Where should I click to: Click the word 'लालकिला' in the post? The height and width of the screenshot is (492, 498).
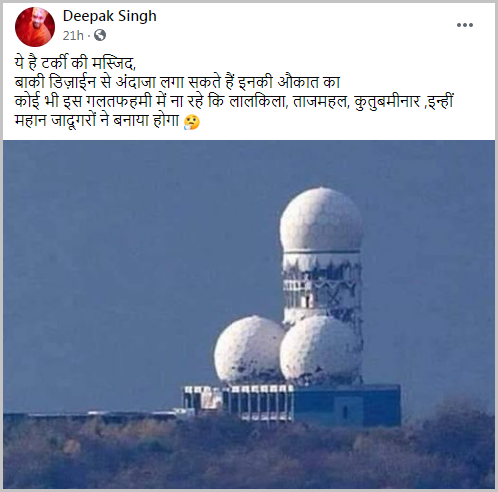258,102
